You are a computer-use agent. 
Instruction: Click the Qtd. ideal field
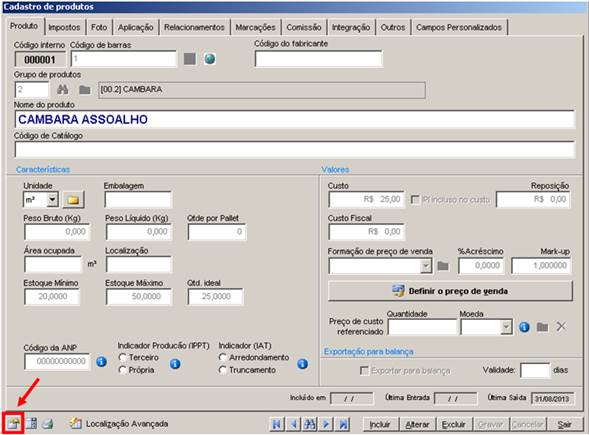point(215,297)
